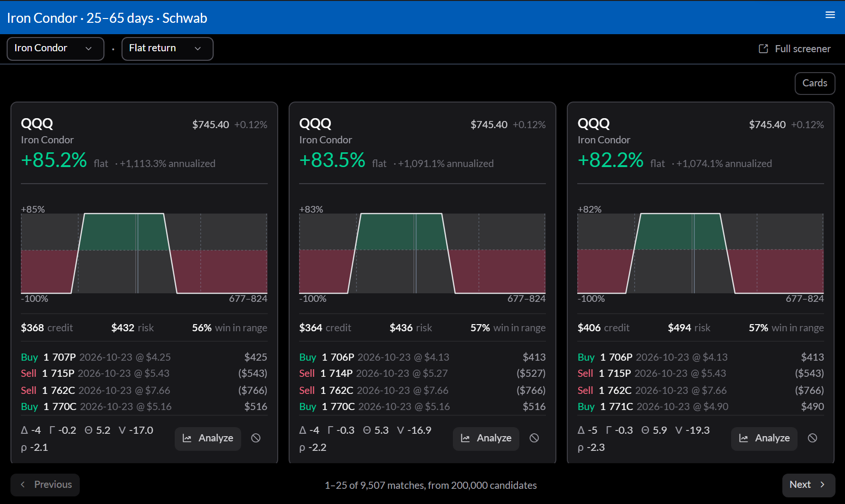Click the +1,074.1% annualized text
The image size is (845, 504).
click(x=724, y=164)
